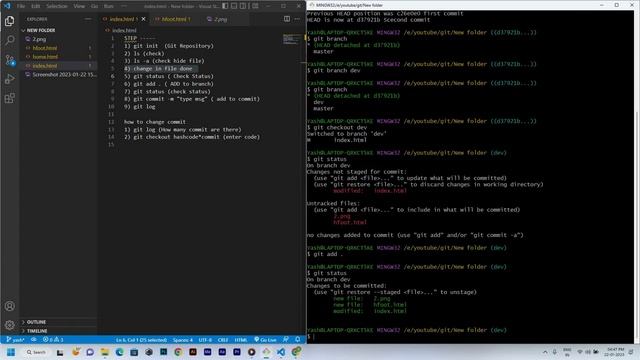Select index.html in the Explorer file list
640x360 pixels.
[58, 66]
